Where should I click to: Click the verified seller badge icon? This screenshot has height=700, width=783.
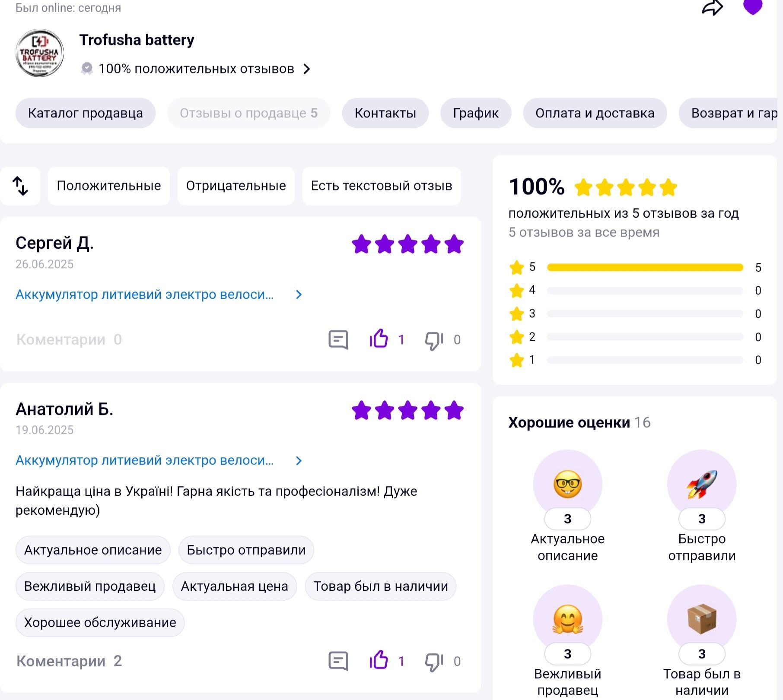pos(87,69)
